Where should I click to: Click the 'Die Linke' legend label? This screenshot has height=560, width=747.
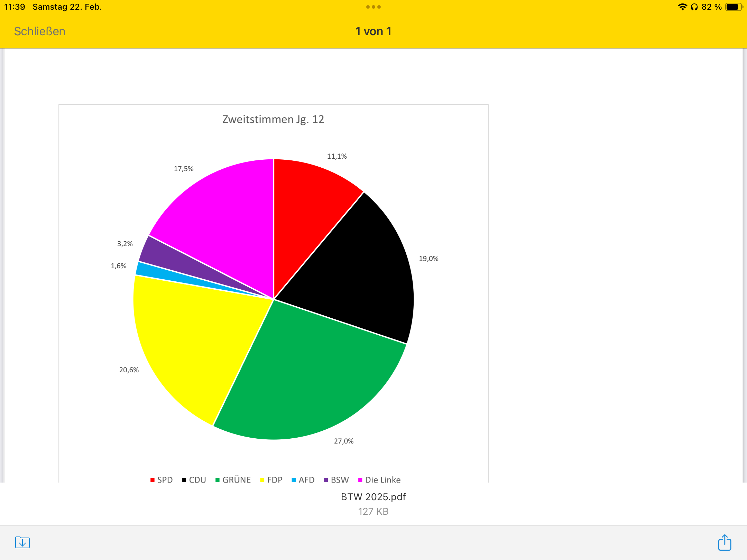(383, 479)
